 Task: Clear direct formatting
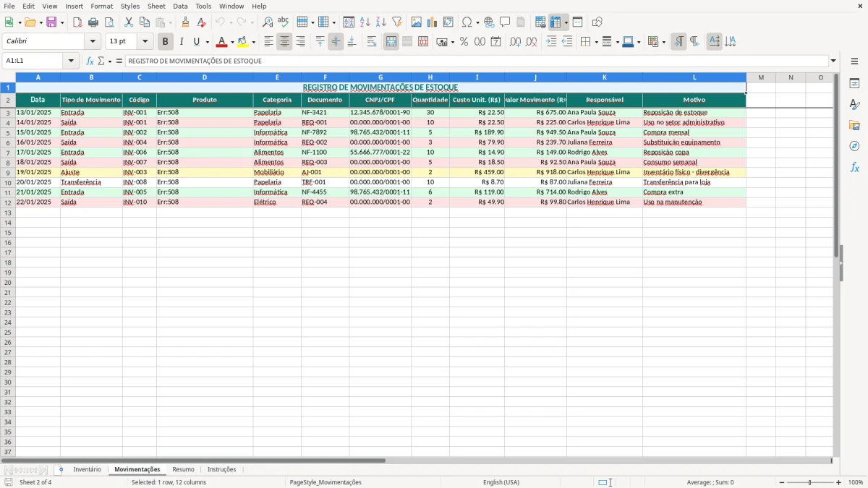[x=202, y=22]
